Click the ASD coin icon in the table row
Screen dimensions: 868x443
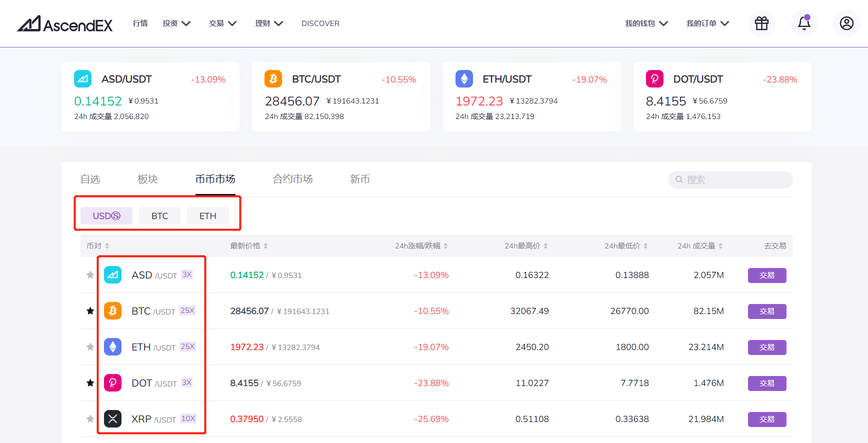[112, 275]
